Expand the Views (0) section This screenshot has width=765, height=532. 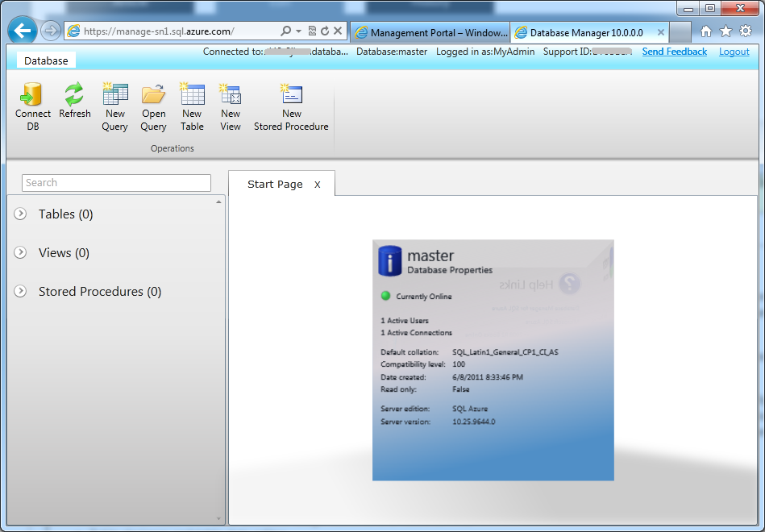[x=20, y=252]
